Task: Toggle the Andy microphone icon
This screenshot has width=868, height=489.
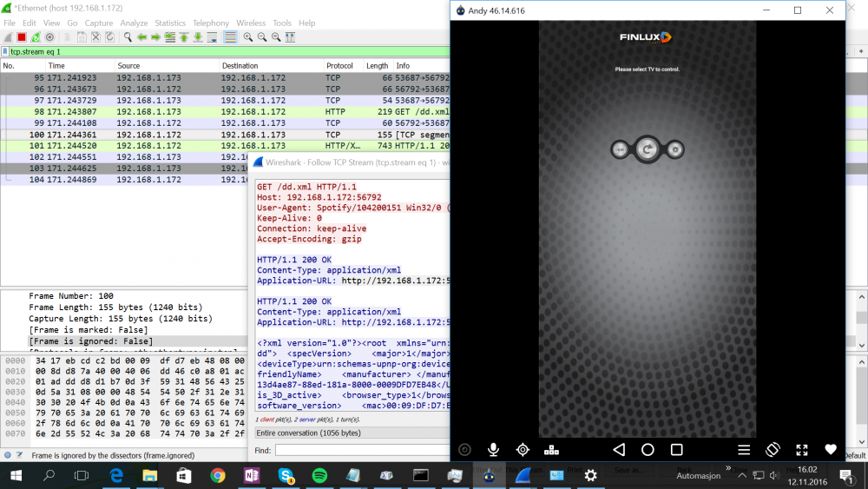Action: (493, 450)
